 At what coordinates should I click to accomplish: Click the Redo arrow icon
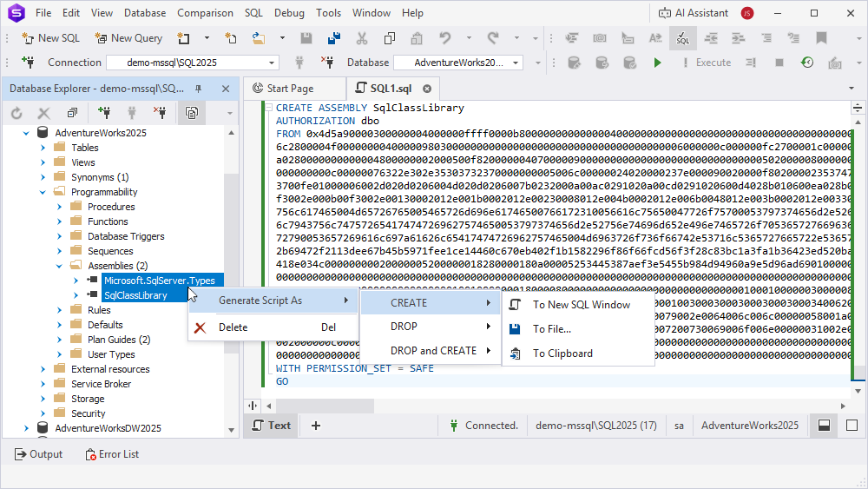[x=493, y=38]
